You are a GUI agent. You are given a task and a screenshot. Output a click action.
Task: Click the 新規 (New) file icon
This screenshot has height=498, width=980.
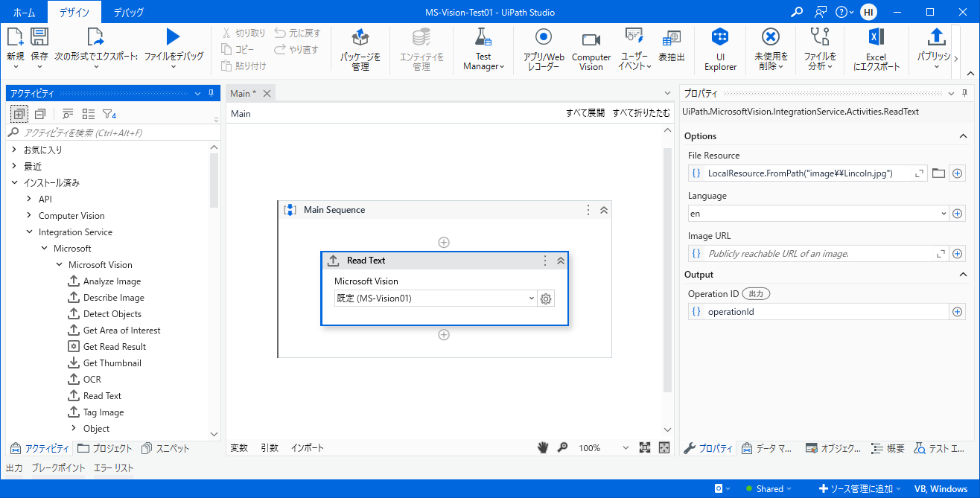(x=15, y=37)
